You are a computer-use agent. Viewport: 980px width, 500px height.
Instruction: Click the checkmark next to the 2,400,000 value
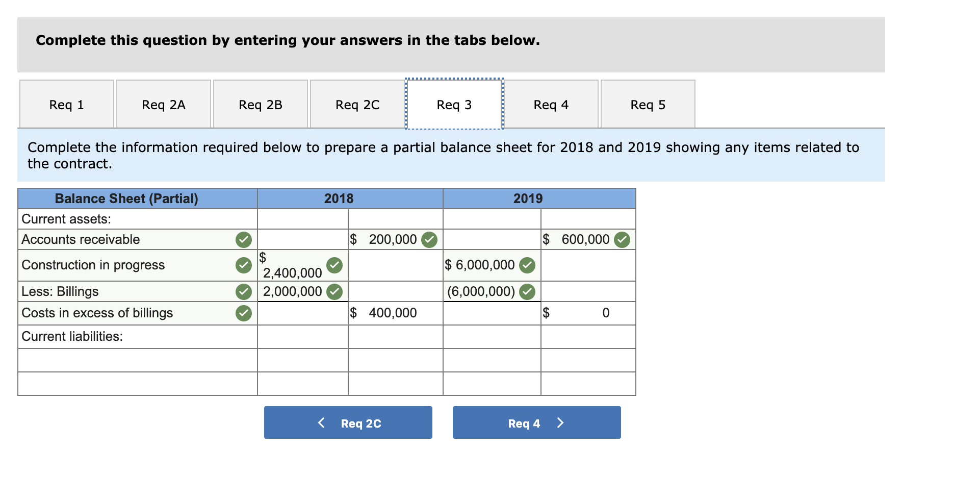pos(334,265)
